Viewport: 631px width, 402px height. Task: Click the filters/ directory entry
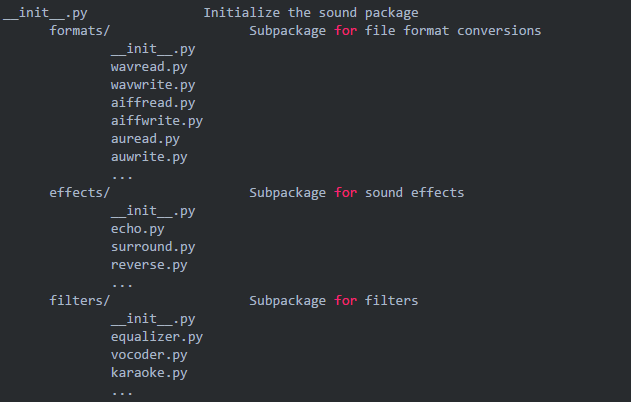click(80, 301)
